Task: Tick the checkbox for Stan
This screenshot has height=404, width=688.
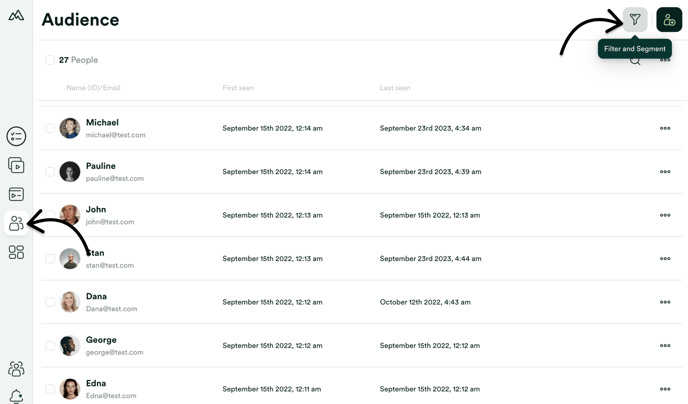Action: point(50,259)
